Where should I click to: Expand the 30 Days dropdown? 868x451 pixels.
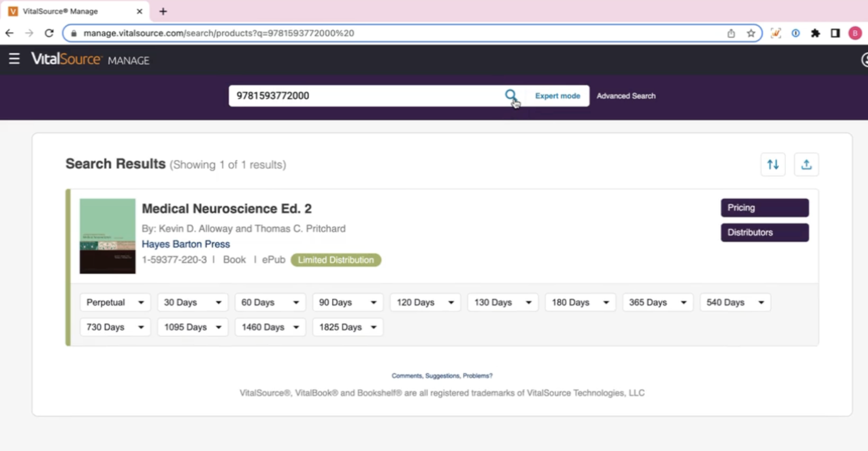click(193, 302)
